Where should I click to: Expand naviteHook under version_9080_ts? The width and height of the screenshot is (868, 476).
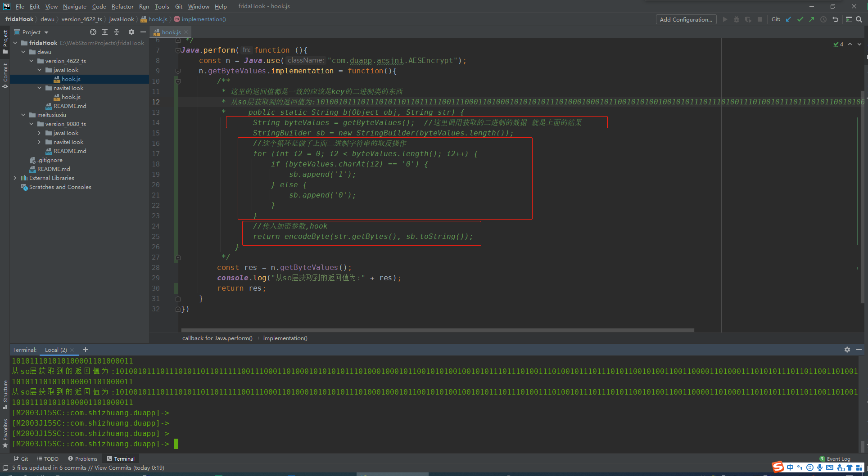point(40,142)
